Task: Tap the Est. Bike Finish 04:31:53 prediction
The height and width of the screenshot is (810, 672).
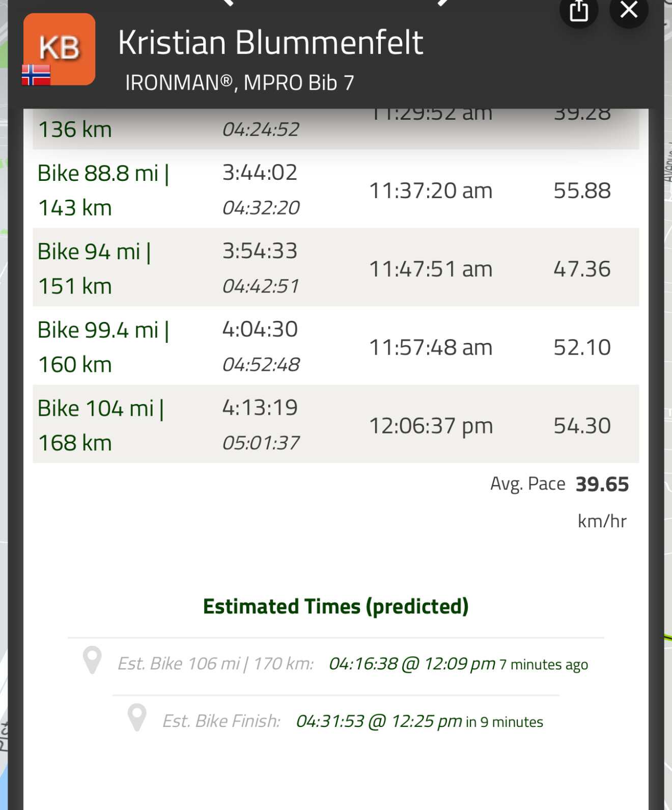Action: (379, 721)
